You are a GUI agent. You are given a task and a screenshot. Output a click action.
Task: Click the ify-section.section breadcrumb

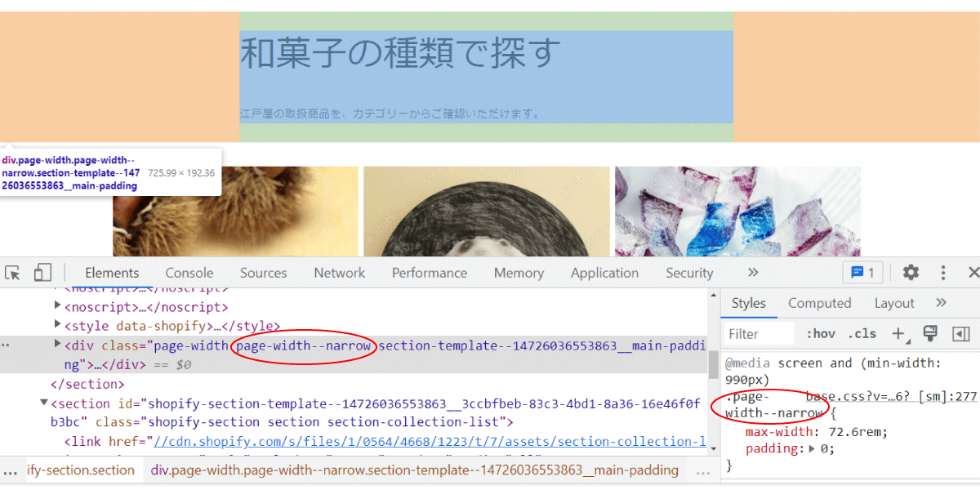click(80, 470)
